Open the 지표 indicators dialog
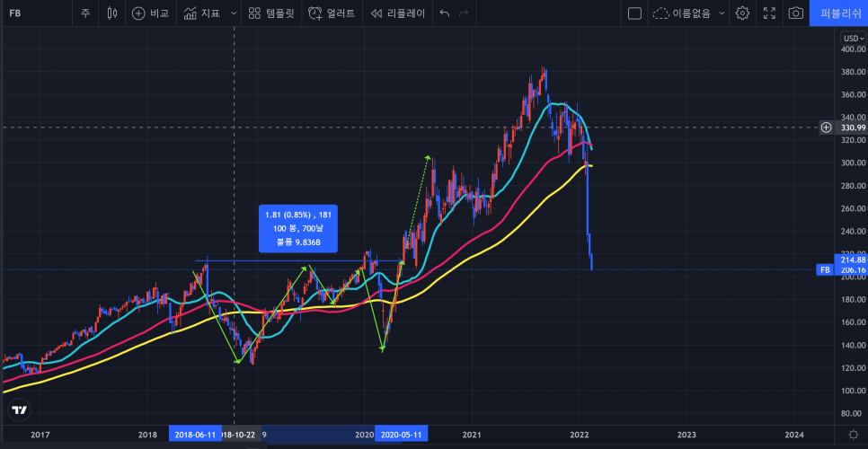This screenshot has height=449, width=868. [202, 13]
